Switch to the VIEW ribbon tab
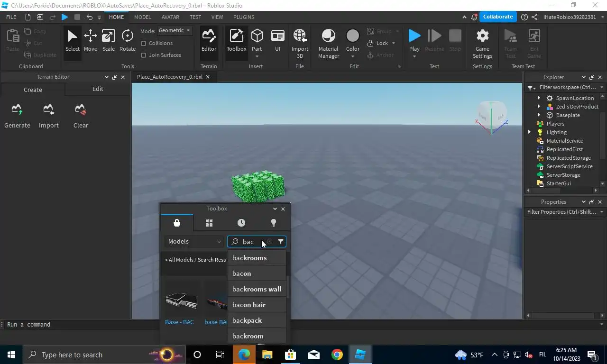The width and height of the screenshot is (607, 364). tap(217, 17)
